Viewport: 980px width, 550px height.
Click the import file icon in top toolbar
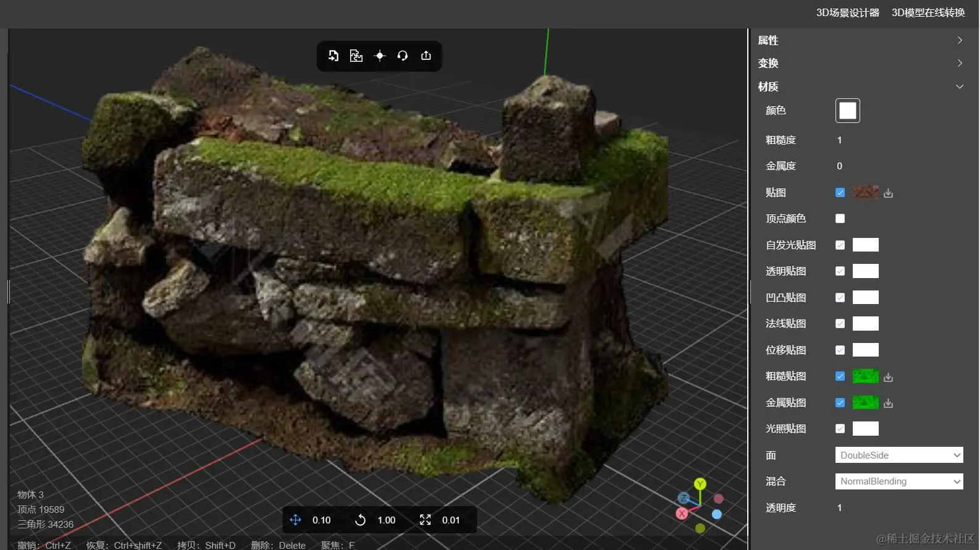(x=333, y=56)
